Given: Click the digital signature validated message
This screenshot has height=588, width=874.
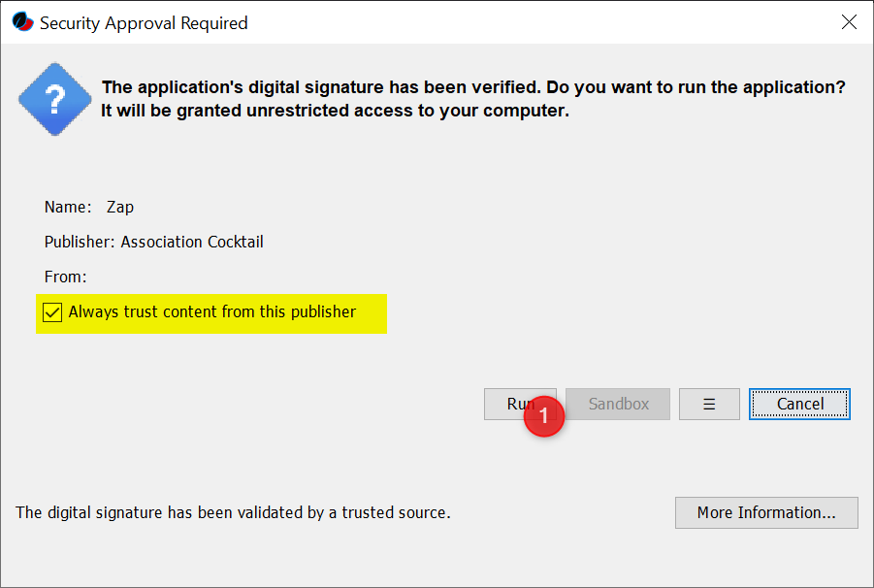Looking at the screenshot, I should coord(232,512).
